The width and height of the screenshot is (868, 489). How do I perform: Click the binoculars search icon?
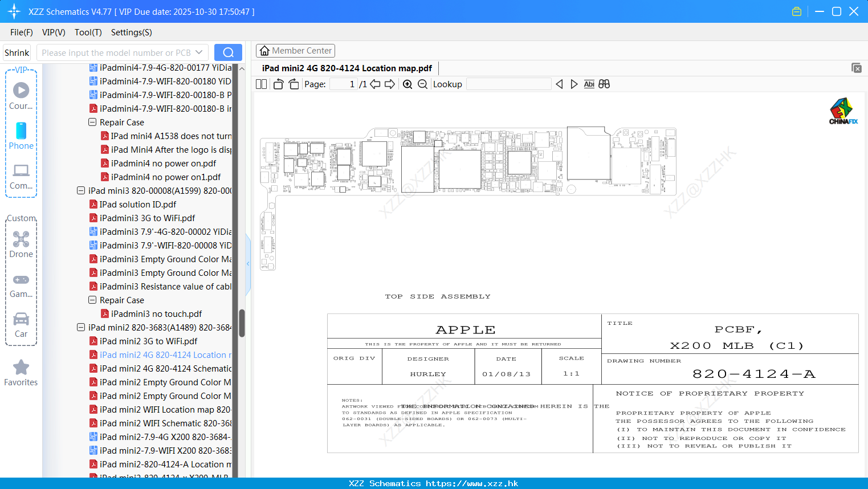pyautogui.click(x=604, y=84)
